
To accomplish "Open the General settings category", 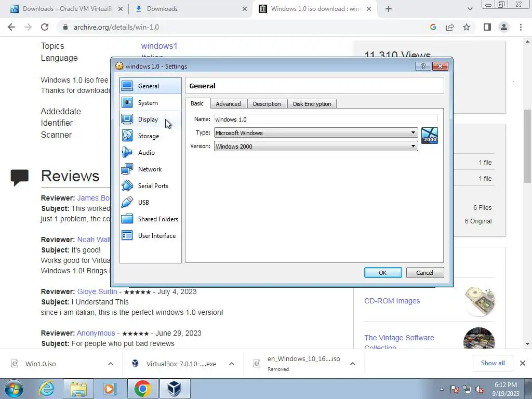I will (150, 86).
